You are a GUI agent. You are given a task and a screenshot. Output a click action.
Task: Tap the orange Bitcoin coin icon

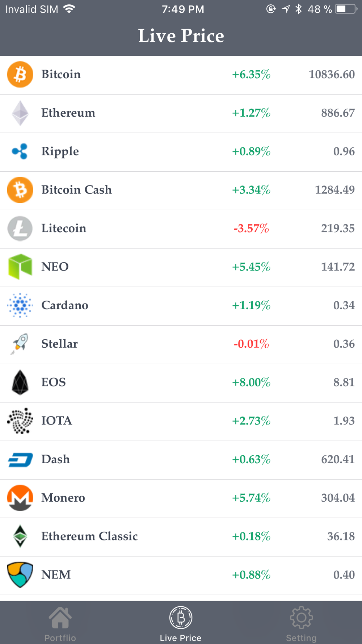pos(20,75)
